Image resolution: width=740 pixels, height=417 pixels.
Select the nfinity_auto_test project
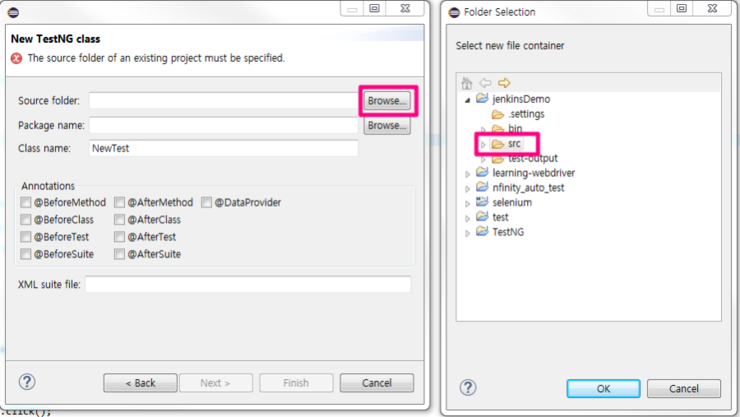pyautogui.click(x=520, y=187)
